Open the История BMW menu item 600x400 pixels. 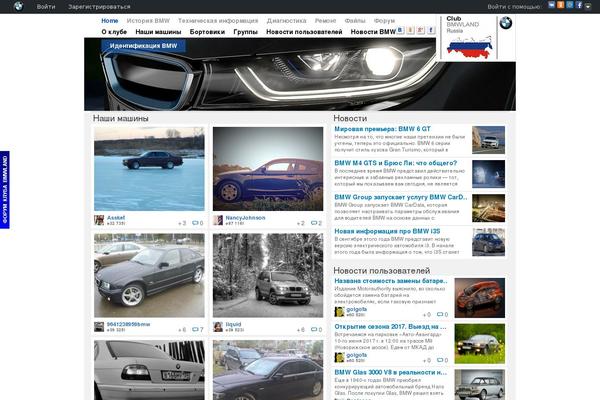pyautogui.click(x=148, y=21)
